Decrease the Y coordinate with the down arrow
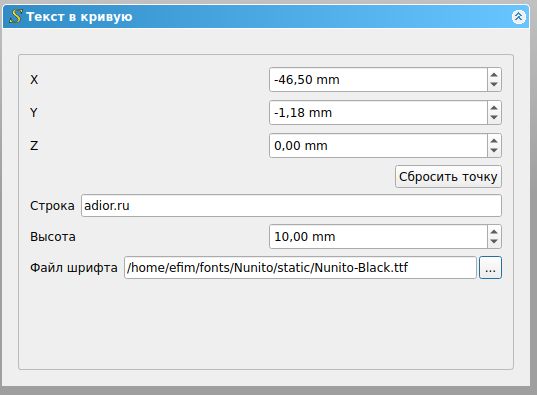Viewport: 537px width, 395px height. [494, 118]
